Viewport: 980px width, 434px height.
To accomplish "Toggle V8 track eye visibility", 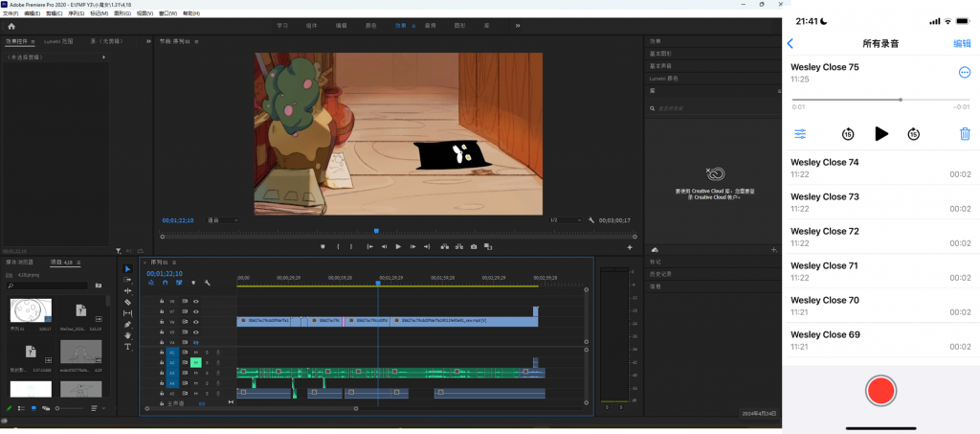I will (195, 301).
